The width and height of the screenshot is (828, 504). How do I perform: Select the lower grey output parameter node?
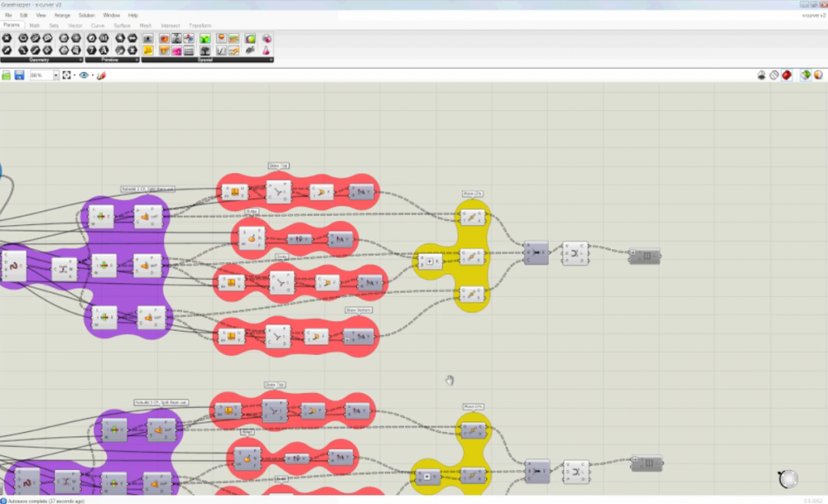[x=647, y=463]
